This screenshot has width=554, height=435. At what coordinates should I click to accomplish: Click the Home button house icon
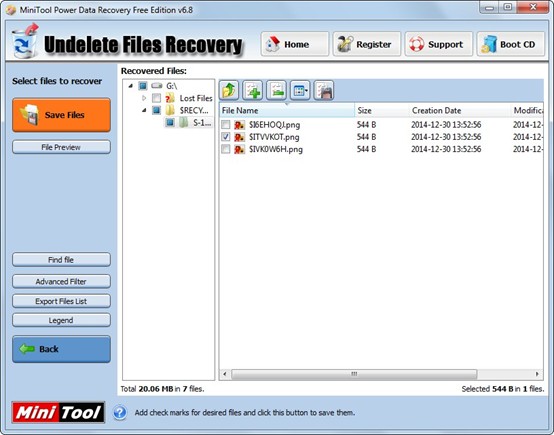click(273, 44)
